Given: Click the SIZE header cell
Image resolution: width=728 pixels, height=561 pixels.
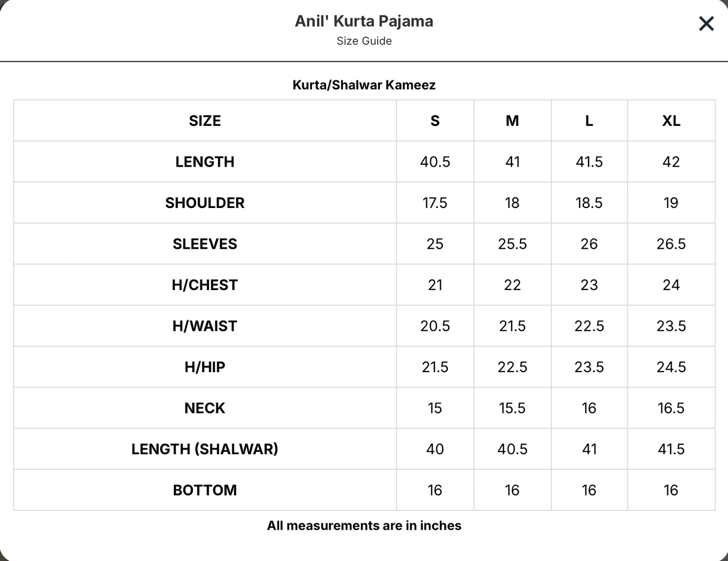Looking at the screenshot, I should coord(205,121).
